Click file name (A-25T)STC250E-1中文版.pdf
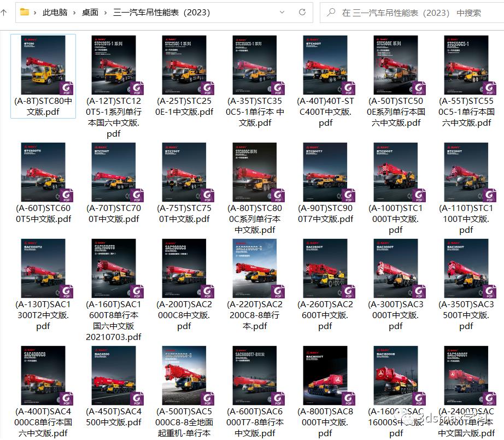504x440 pixels. point(184,107)
